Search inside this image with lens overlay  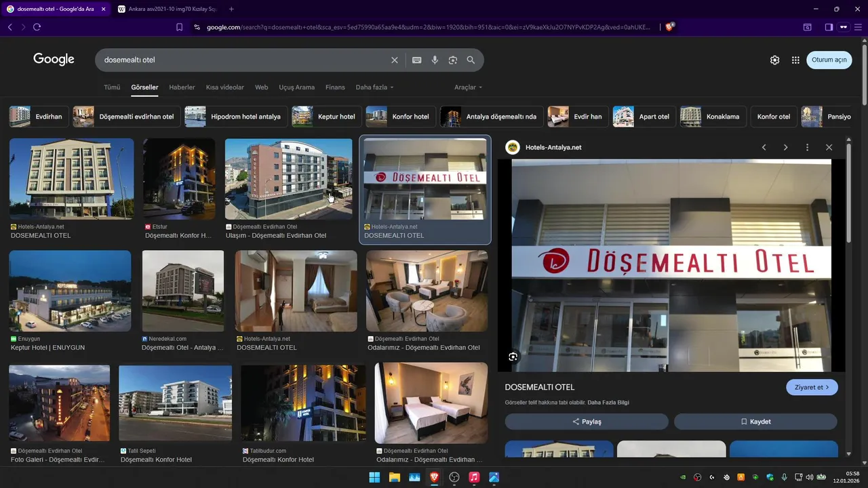pyautogui.click(x=513, y=357)
